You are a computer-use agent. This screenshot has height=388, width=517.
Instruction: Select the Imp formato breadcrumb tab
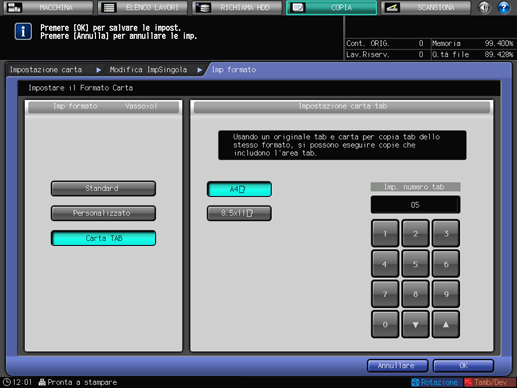pos(234,70)
